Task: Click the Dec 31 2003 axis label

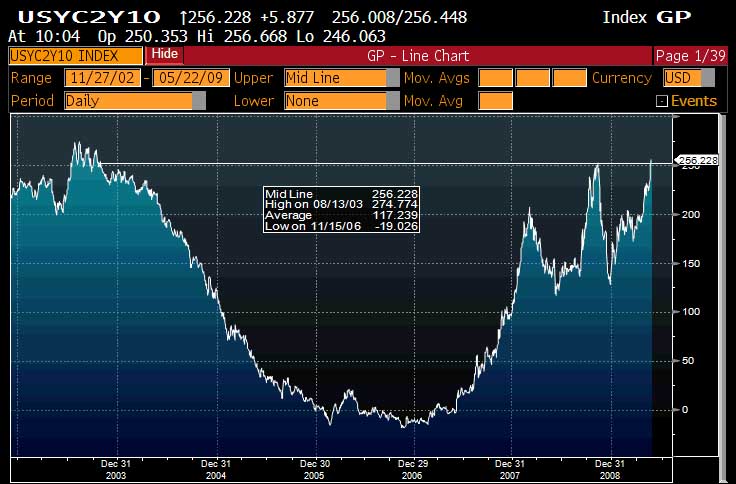Action: click(116, 469)
